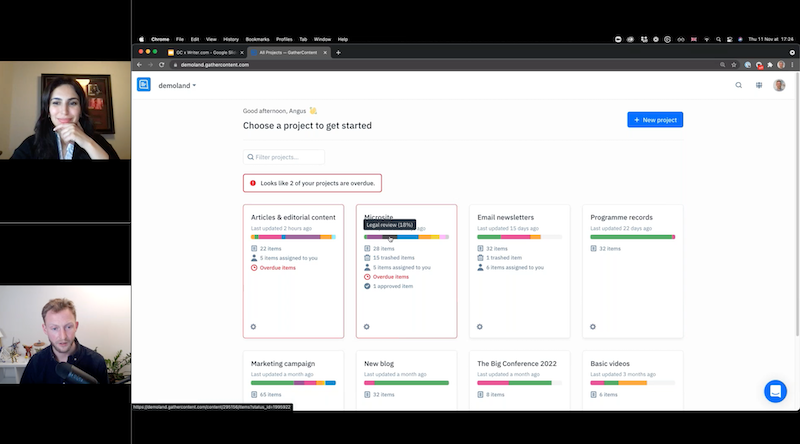The image size is (800, 444).
Task: Open the File menu in menu bar
Action: click(180, 39)
